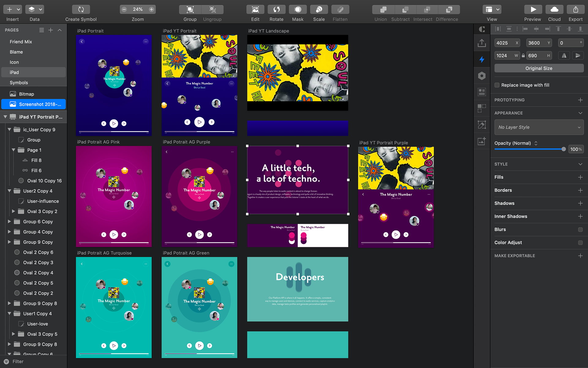Align selected layer to left edge
Viewport: 588px width, 368px height.
pos(525,29)
